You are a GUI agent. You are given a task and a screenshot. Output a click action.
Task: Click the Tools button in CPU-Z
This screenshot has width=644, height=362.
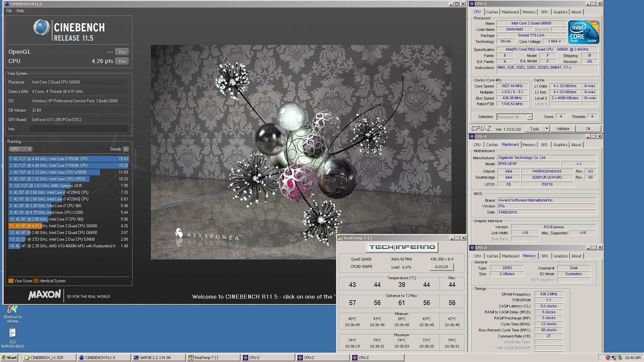pos(535,129)
